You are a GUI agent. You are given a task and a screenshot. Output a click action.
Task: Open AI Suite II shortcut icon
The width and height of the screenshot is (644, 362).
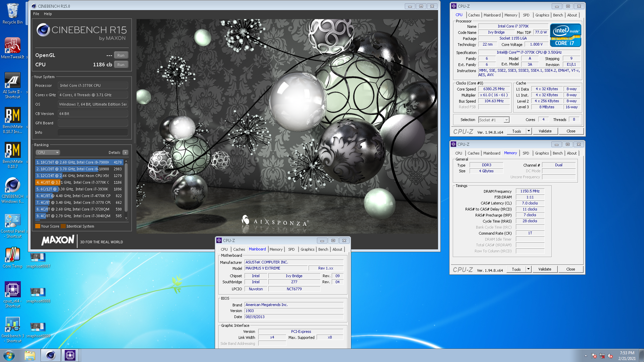click(12, 85)
